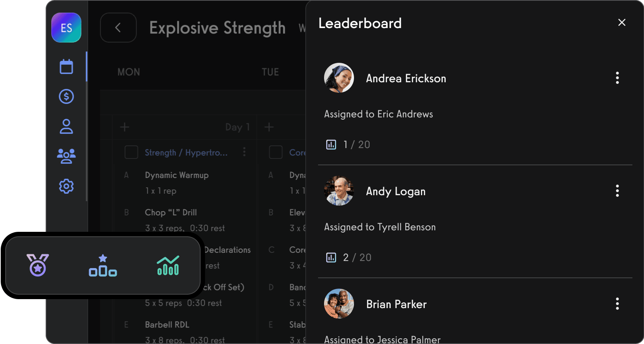The image size is (644, 344).
Task: Open Andy Logan's options menu
Action: pos(617,191)
